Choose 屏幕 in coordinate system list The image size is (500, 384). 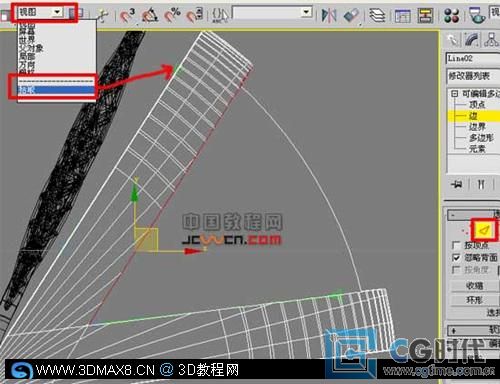tap(27, 32)
